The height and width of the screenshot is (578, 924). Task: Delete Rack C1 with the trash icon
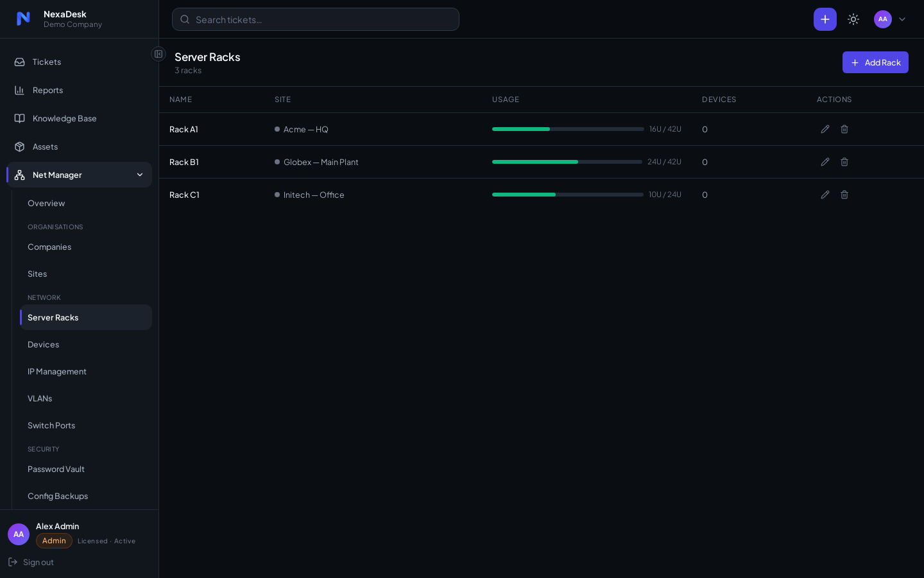click(x=844, y=195)
